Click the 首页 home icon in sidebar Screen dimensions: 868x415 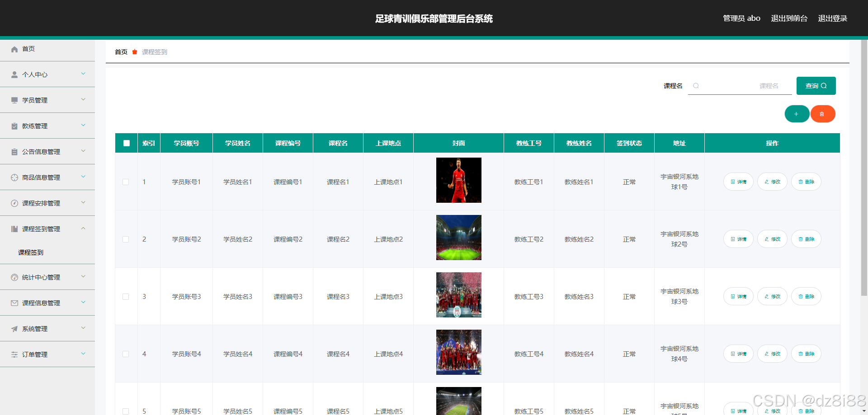point(14,49)
